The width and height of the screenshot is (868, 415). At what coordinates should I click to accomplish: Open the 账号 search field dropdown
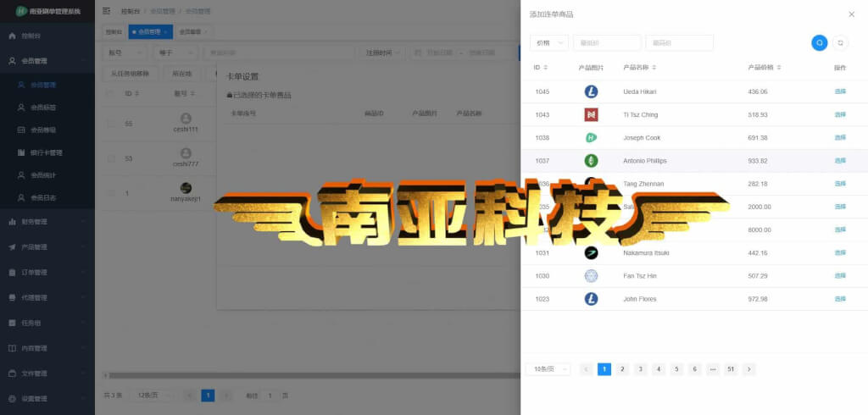pyautogui.click(x=125, y=53)
